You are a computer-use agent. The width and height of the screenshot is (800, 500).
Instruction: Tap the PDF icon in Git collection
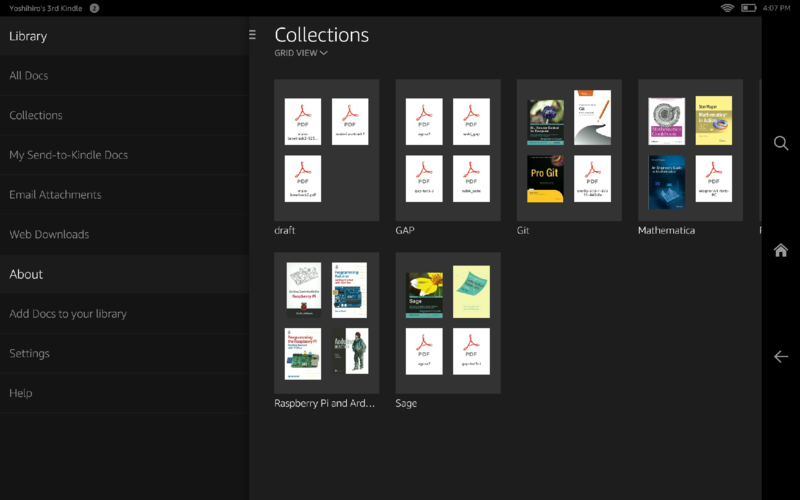coord(592,179)
